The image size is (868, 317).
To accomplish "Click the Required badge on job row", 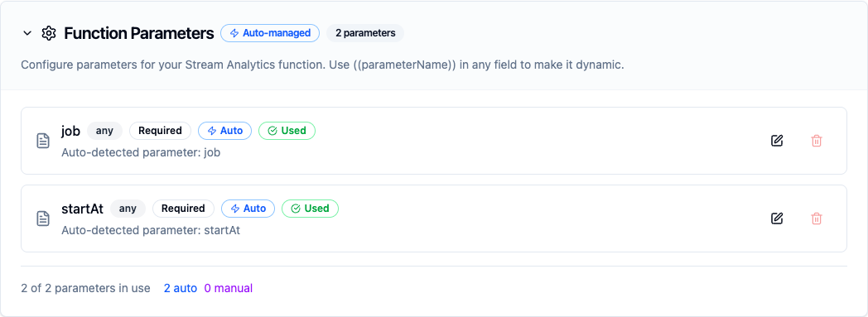I will pyautogui.click(x=160, y=131).
